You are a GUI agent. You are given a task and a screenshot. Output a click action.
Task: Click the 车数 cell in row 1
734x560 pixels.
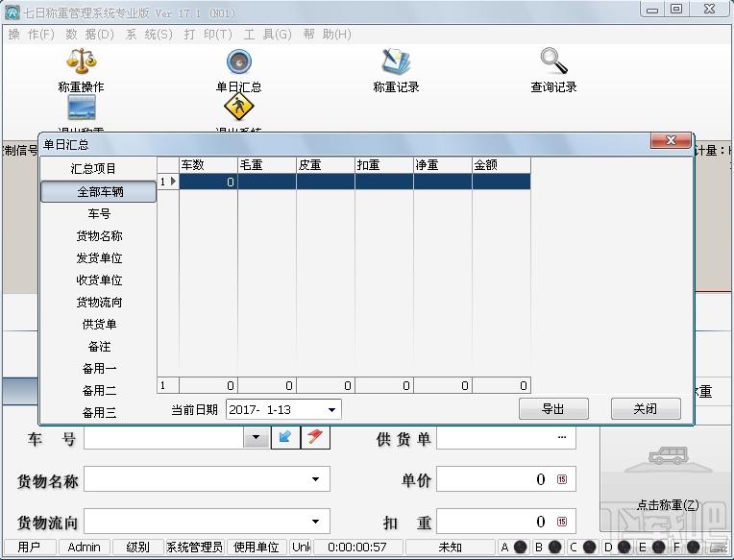click(x=208, y=182)
